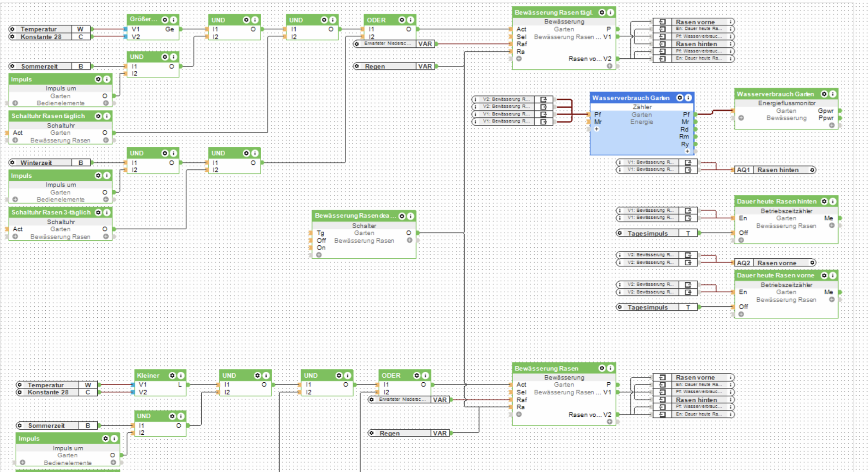Open gear icon on Größer comparison block

pyautogui.click(x=165, y=20)
